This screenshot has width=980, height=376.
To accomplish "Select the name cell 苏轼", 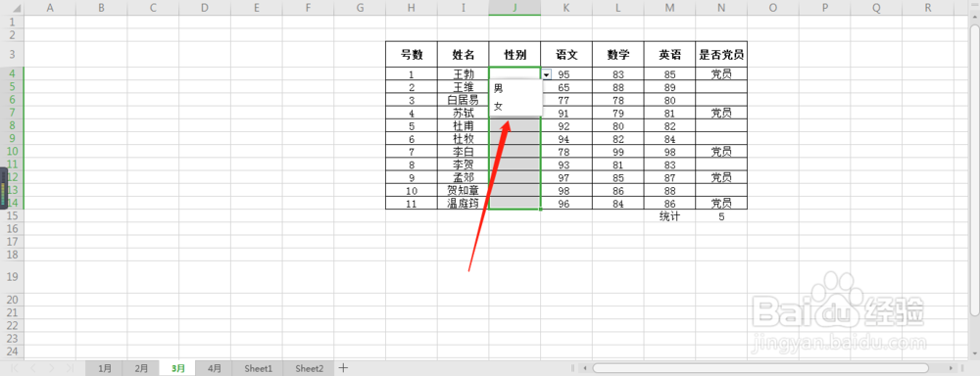I will (x=464, y=113).
